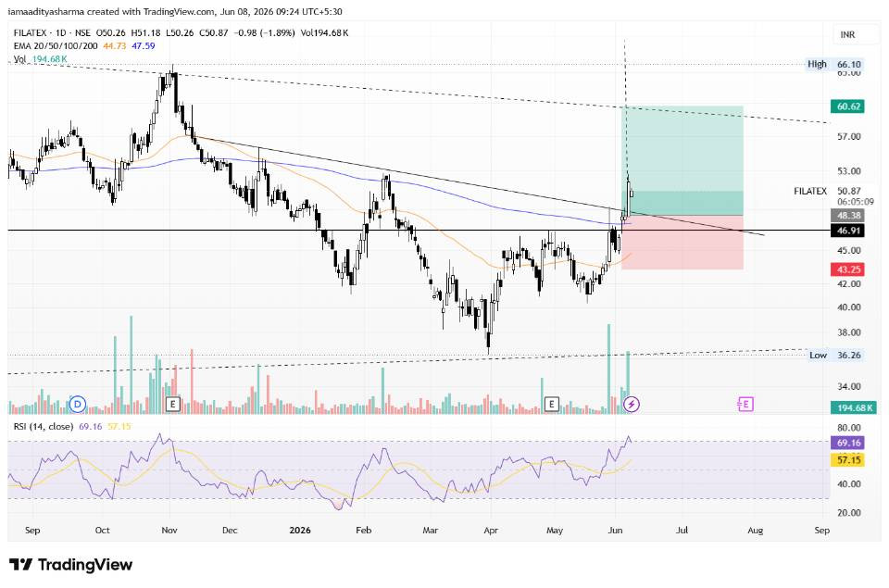Click the black 46.91 horizontal line label

coord(848,231)
